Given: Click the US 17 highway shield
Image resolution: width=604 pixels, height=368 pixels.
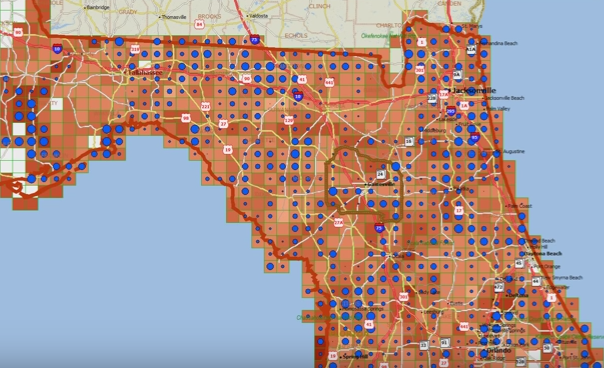Looking at the screenshot, I should (458, 210).
